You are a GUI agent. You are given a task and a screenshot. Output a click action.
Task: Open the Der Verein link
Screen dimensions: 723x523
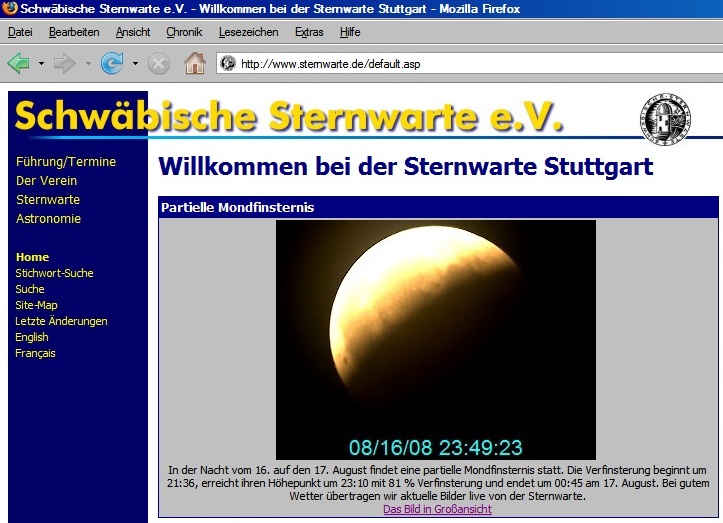point(47,181)
